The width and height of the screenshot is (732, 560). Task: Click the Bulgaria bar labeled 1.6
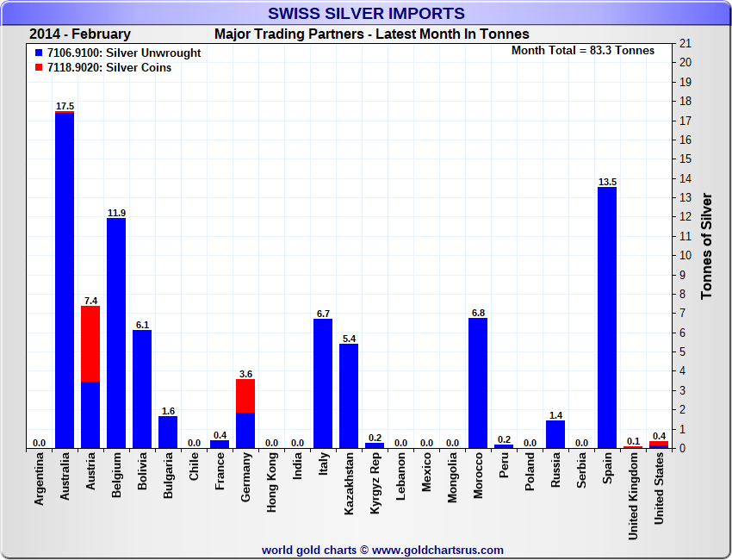tap(168, 432)
